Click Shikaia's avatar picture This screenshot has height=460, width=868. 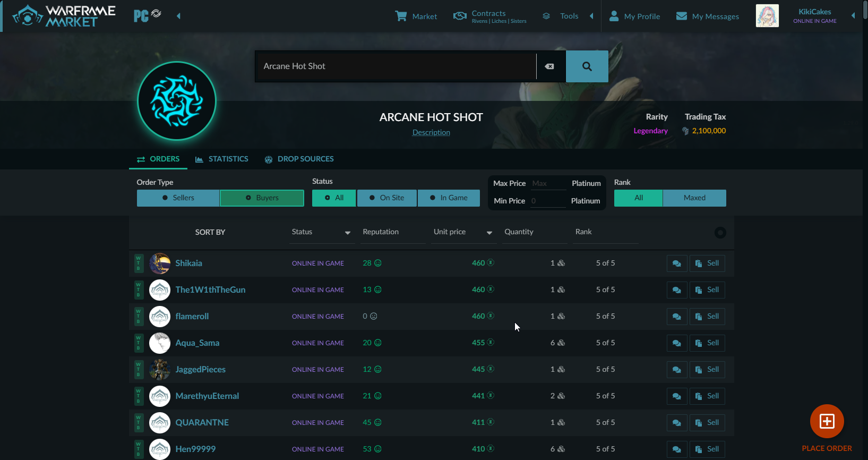coord(160,263)
